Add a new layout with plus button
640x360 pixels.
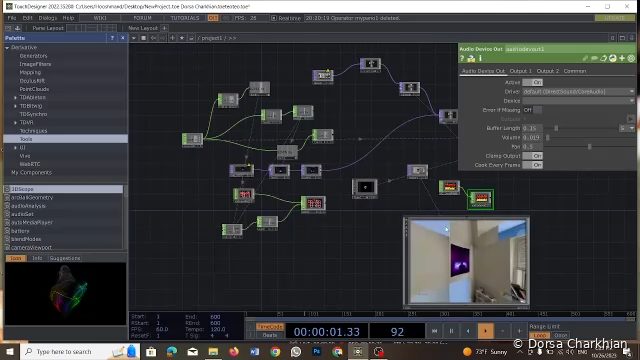pyautogui.click(x=164, y=28)
